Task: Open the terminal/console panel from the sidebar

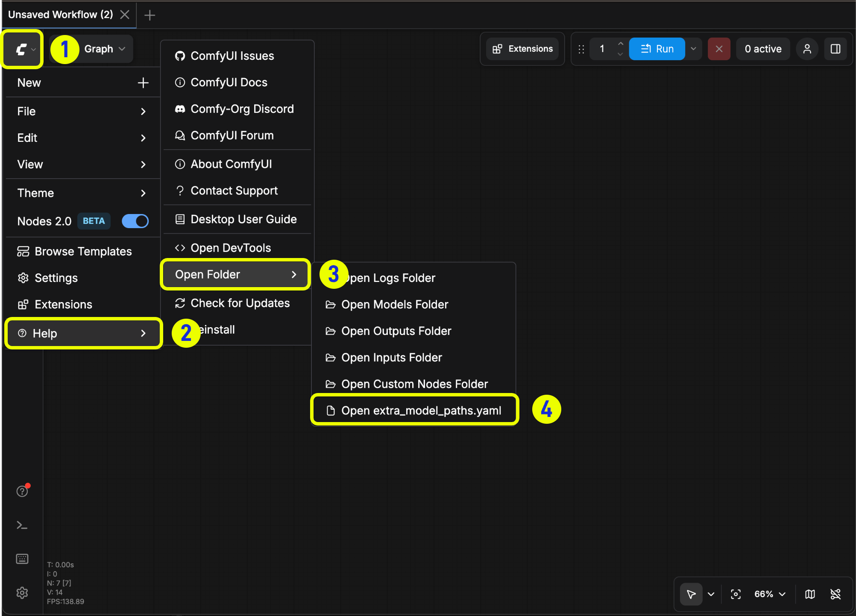Action: coord(22,525)
